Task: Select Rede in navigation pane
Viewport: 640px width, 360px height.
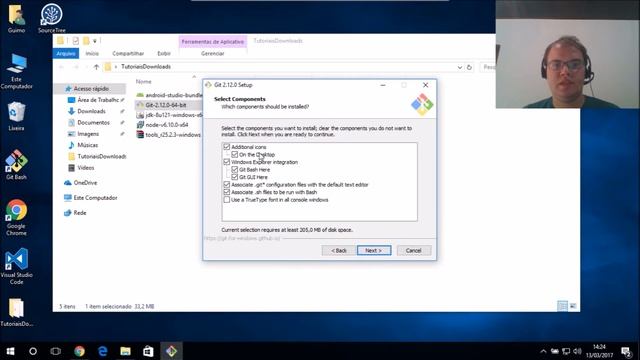Action: [80, 213]
